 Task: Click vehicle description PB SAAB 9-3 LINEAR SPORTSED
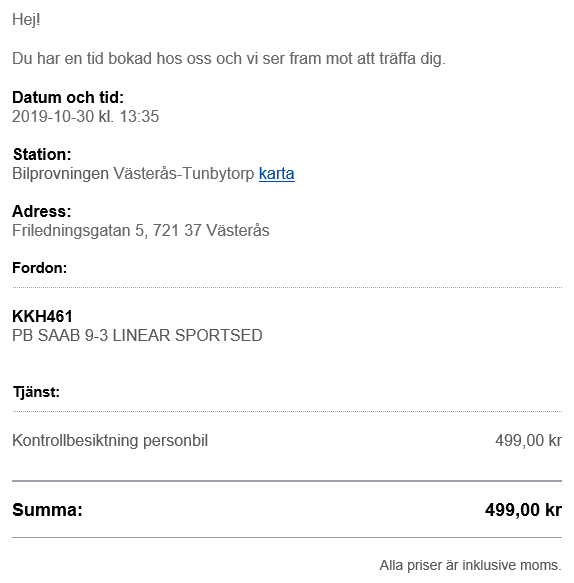point(137,335)
